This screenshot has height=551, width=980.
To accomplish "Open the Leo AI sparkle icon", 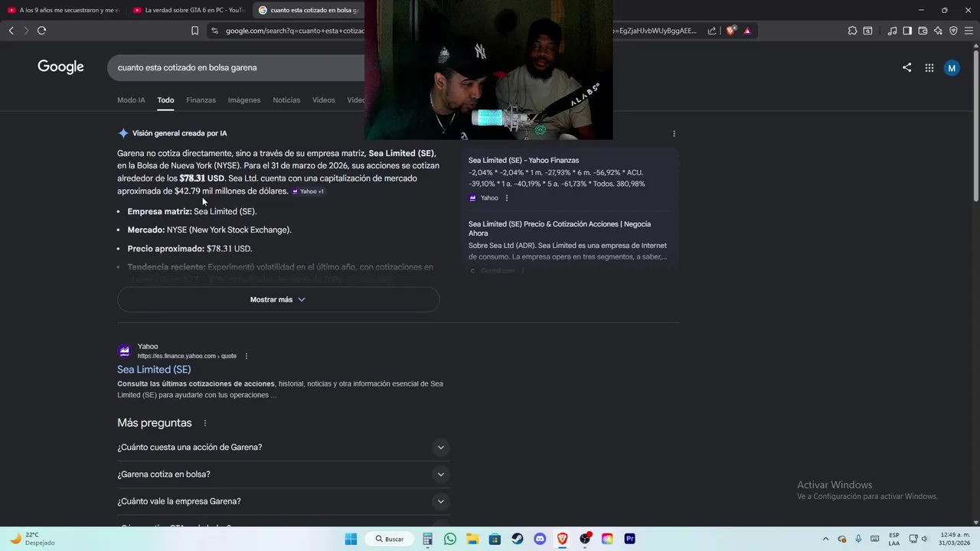I will pos(938,31).
